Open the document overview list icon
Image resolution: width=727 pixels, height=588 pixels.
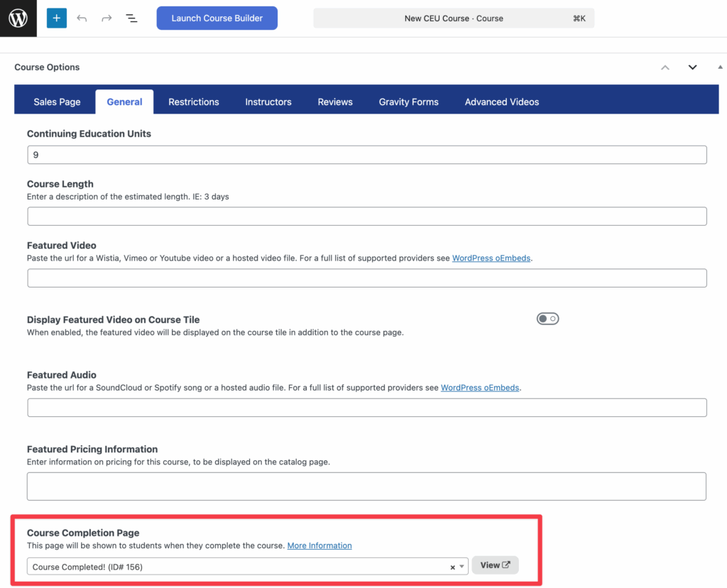(131, 18)
